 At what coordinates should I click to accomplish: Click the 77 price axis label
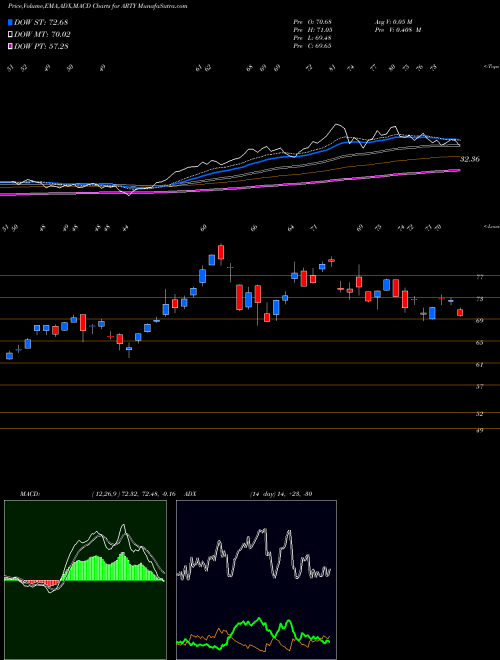(479, 277)
